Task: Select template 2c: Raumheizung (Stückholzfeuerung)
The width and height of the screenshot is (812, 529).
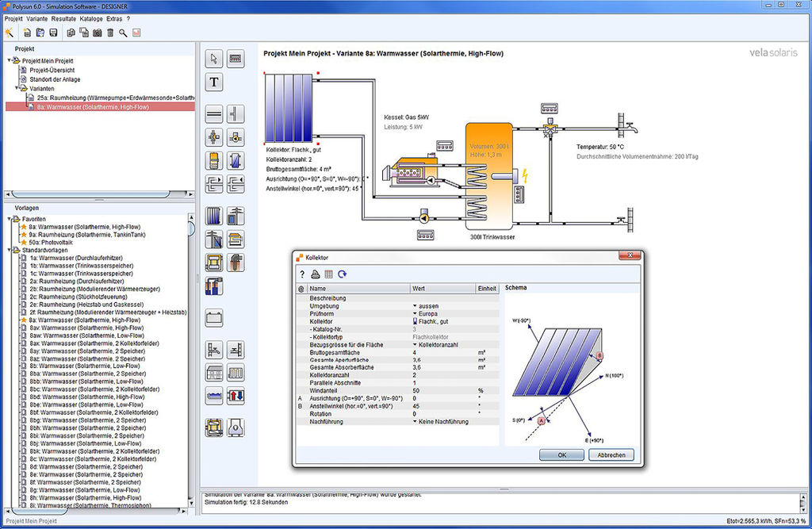Action: 79,297
